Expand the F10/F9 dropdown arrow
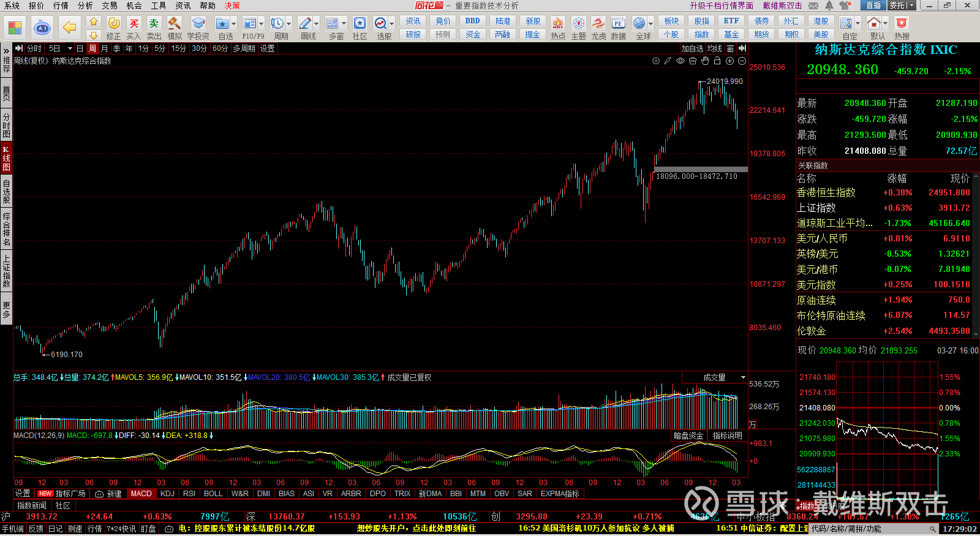980x536 pixels. (261, 24)
